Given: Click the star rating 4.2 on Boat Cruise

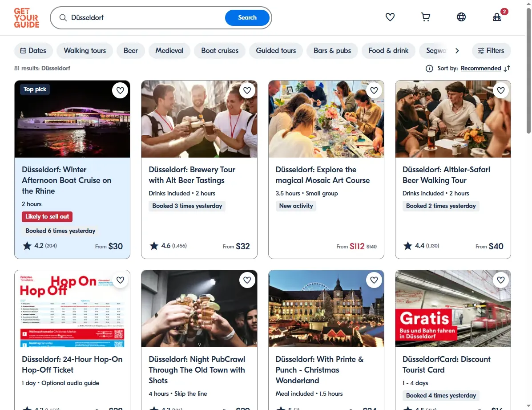Looking at the screenshot, I should pos(40,246).
